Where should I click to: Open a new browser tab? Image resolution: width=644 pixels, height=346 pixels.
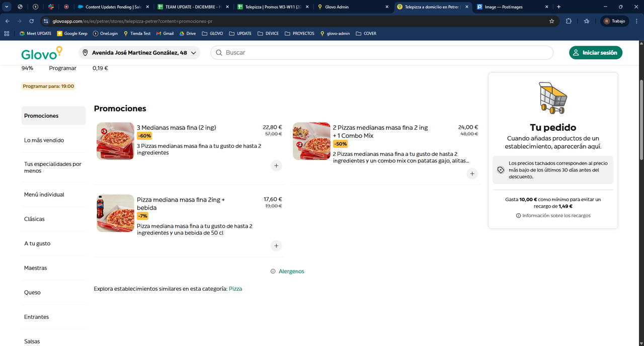[558, 7]
